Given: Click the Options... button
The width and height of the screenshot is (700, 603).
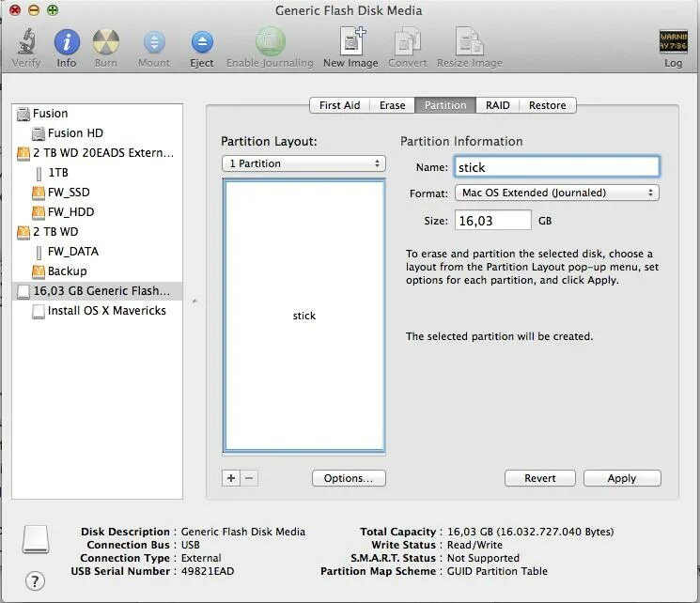Looking at the screenshot, I should pos(349,478).
